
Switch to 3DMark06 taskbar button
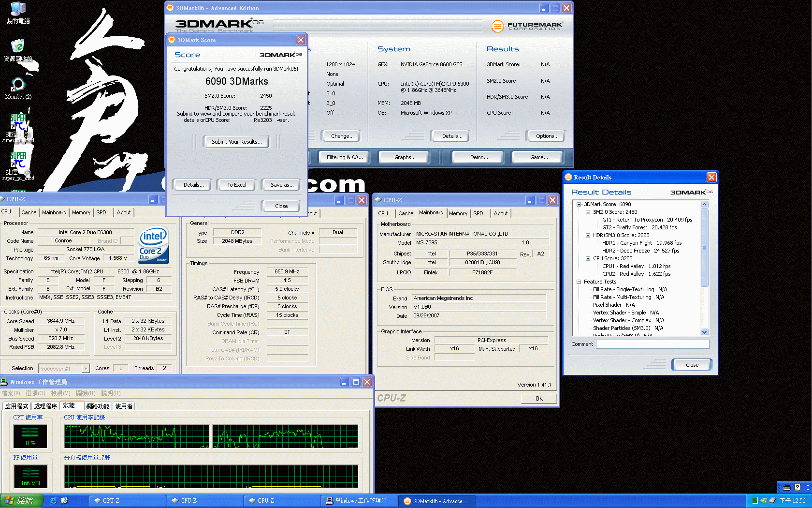[x=436, y=501]
